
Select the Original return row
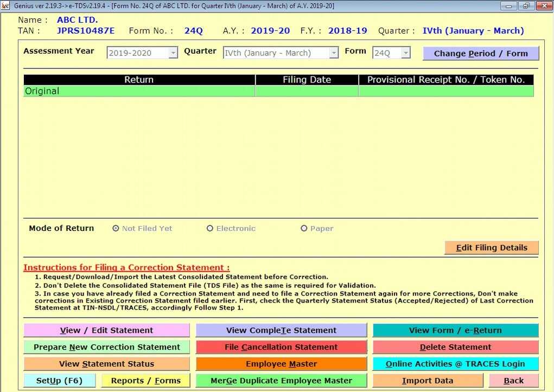[139, 91]
